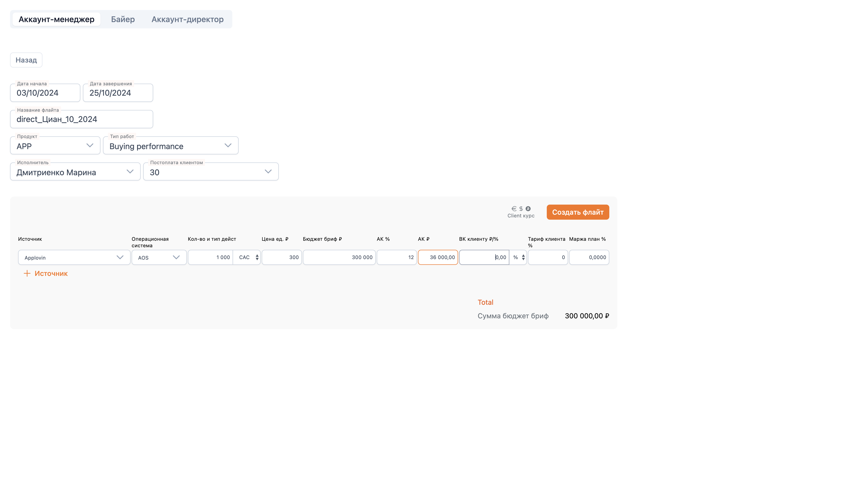Switch to the Аккаунт-директор tab

[x=187, y=19]
